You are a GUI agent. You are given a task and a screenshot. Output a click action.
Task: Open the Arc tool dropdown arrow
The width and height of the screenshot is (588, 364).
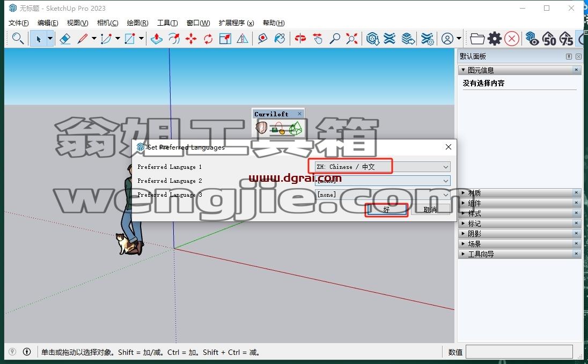117,38
